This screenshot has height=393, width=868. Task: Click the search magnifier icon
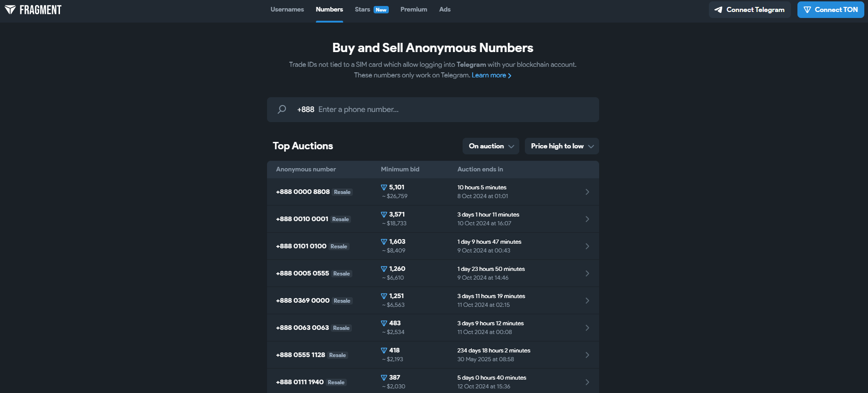coord(282,110)
